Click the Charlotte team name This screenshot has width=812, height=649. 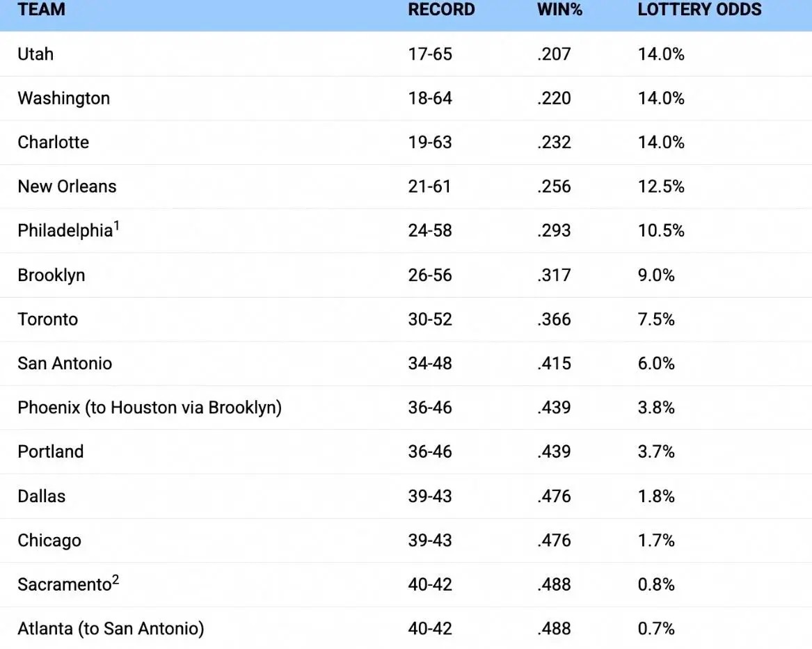tap(54, 143)
